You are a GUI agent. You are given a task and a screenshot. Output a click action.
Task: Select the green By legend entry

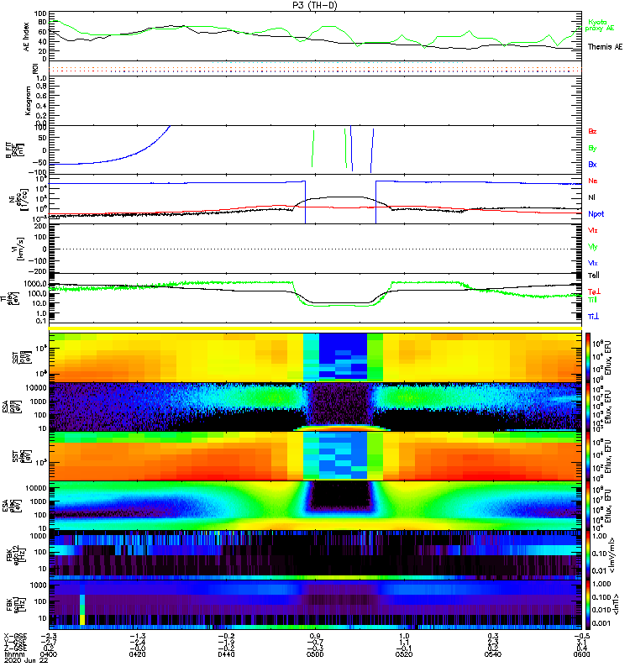click(x=592, y=148)
